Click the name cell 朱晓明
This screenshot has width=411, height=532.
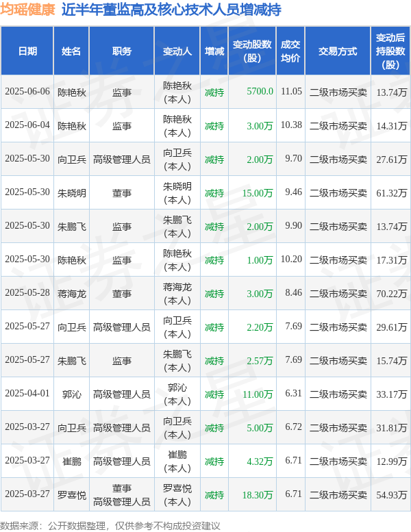tap(72, 193)
